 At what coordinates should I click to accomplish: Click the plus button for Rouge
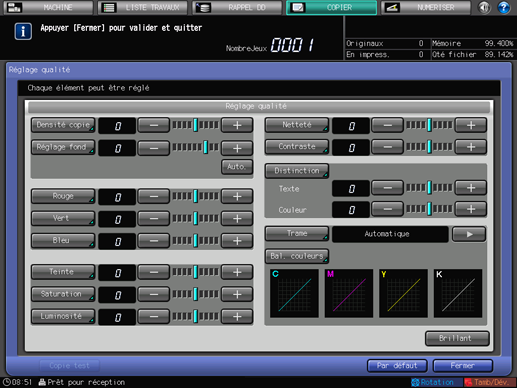[237, 197]
